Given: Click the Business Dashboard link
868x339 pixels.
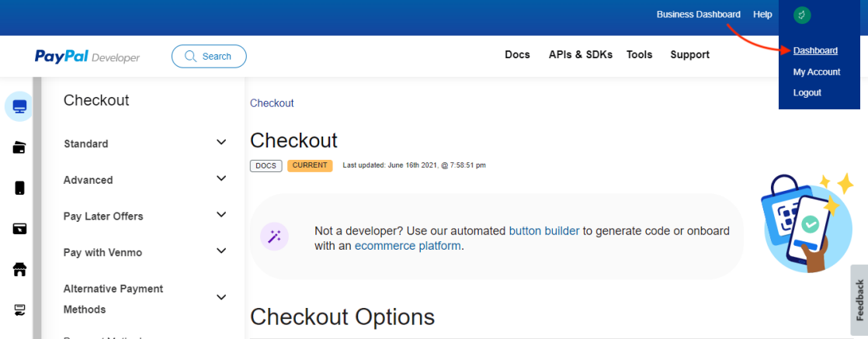Looking at the screenshot, I should pyautogui.click(x=699, y=15).
